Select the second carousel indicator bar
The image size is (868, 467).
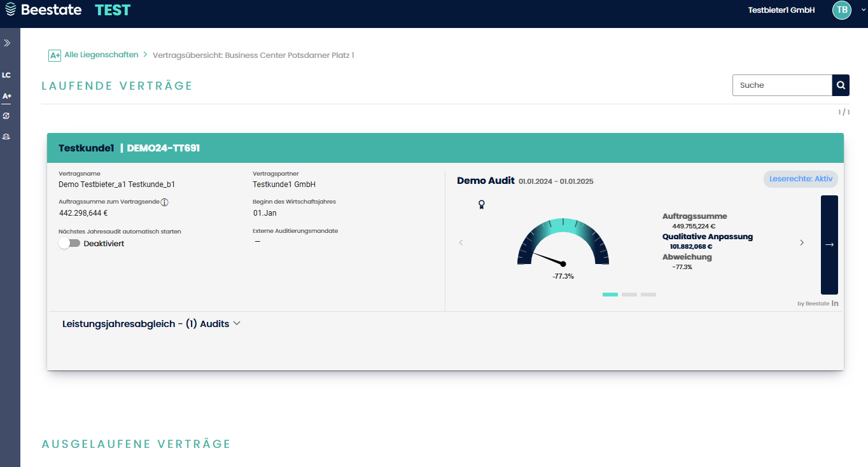pos(629,295)
